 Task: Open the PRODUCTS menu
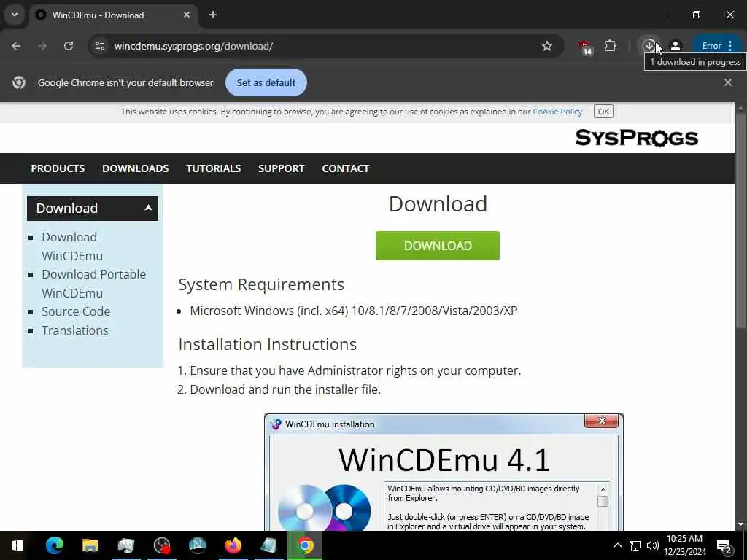(58, 168)
